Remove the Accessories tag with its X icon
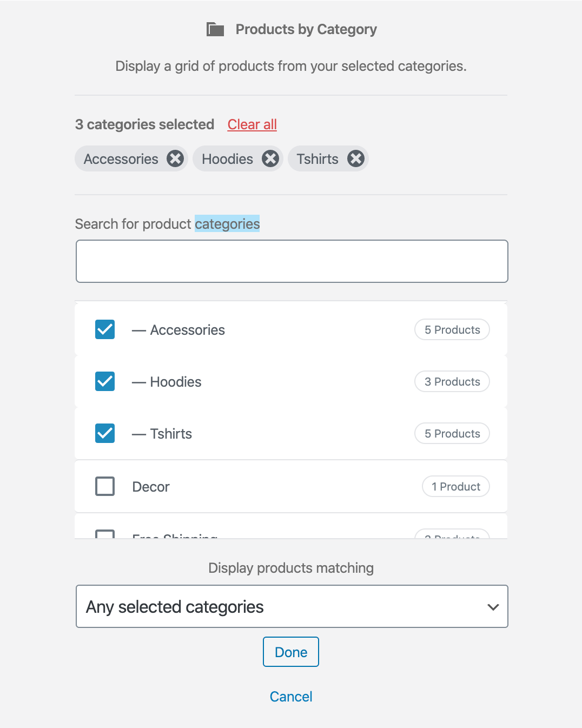Viewport: 582px width, 728px height. point(175,159)
